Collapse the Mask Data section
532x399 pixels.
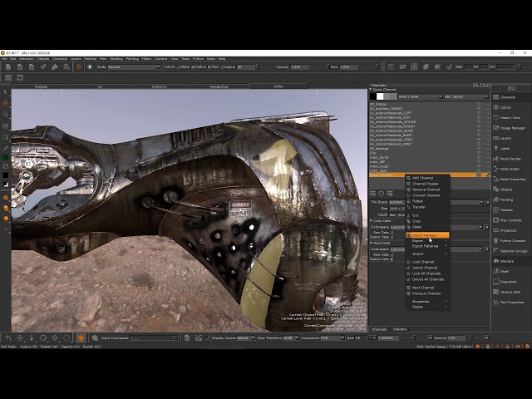(371, 243)
